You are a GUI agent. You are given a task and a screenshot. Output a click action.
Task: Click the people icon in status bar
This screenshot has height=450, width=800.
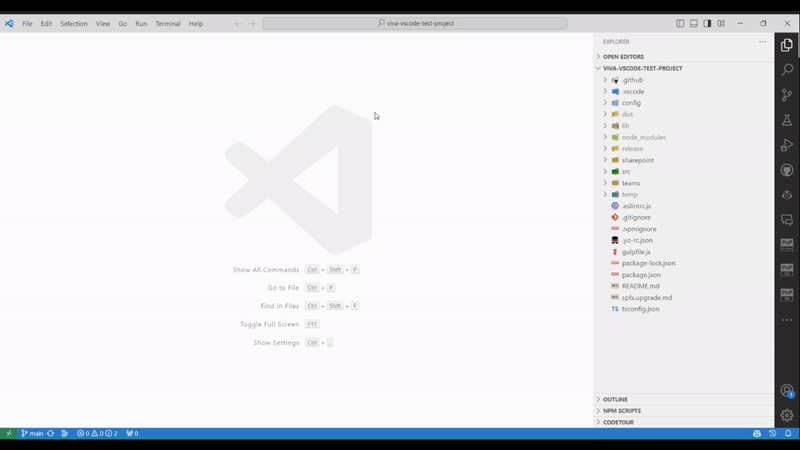[x=757, y=433]
